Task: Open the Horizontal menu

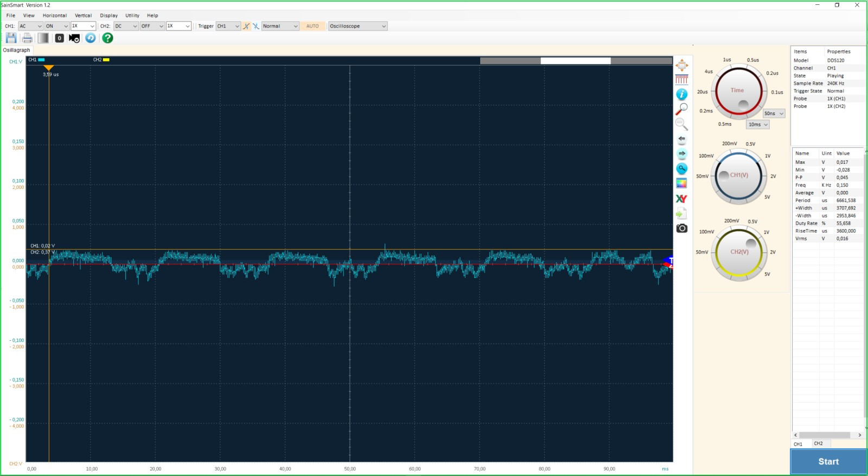Action: (55, 16)
